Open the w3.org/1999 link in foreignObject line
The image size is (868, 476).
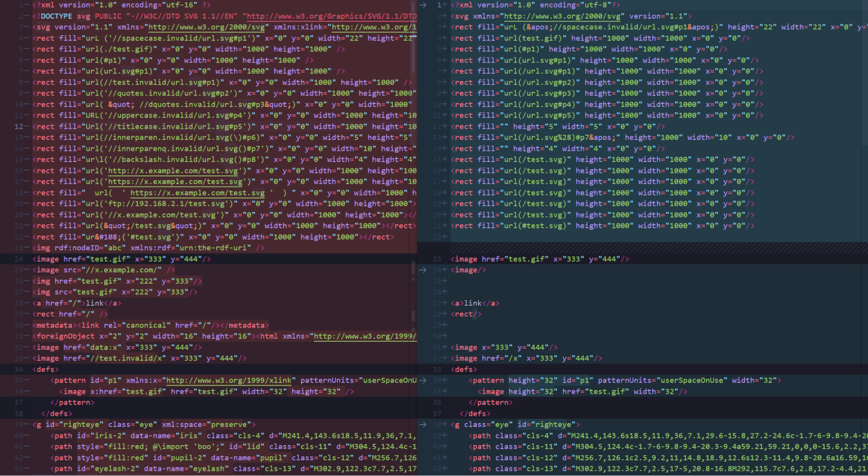pyautogui.click(x=365, y=336)
